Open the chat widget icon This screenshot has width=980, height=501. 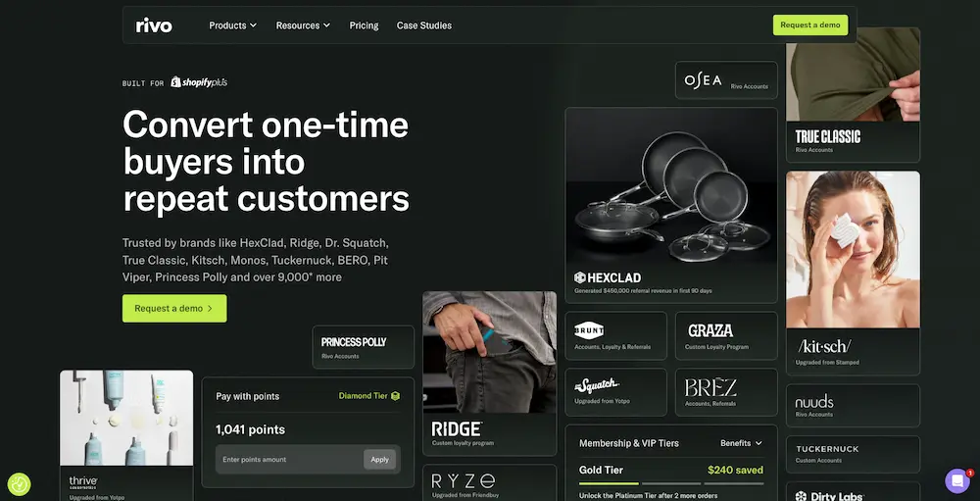[956, 481]
